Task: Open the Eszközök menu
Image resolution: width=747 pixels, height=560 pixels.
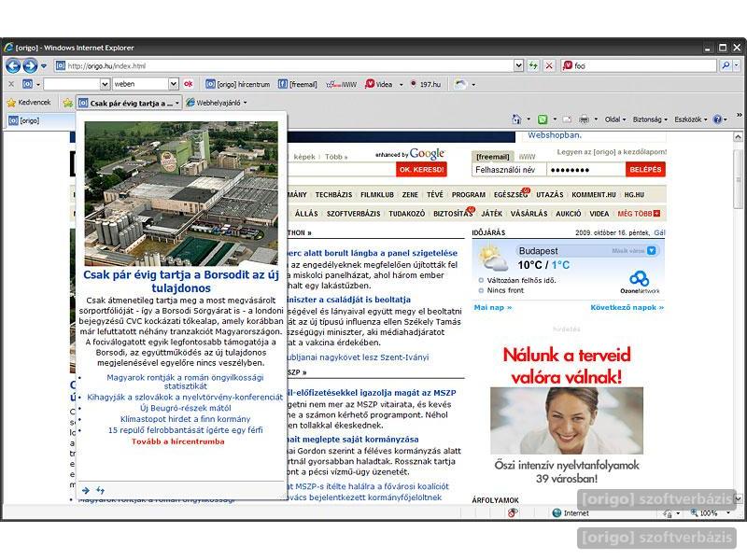Action: [x=690, y=119]
